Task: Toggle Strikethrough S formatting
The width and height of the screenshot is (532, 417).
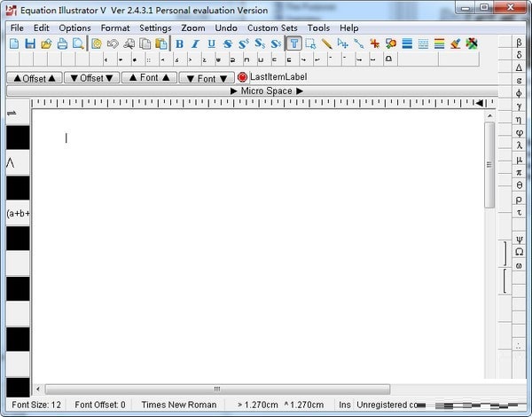Action: point(228,43)
